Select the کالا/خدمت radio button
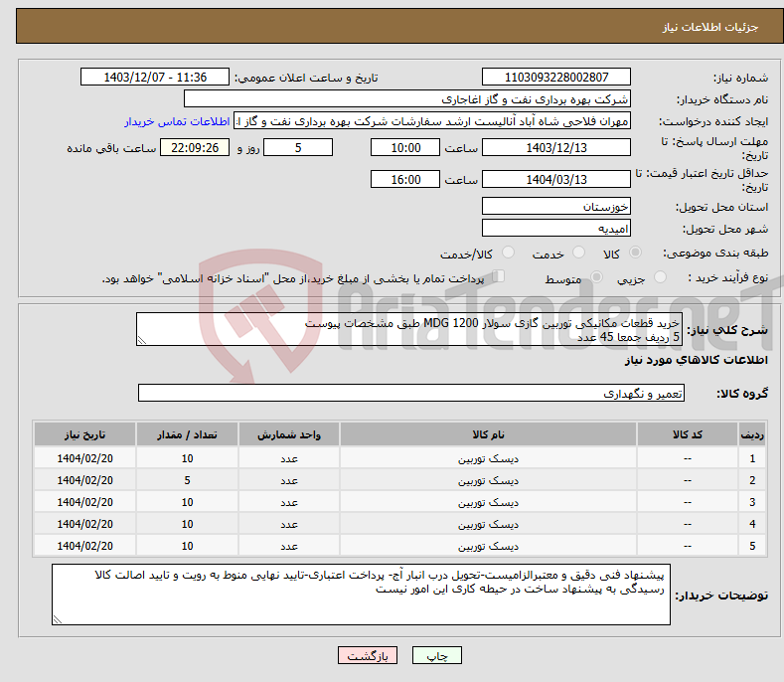The image size is (784, 682). [508, 253]
